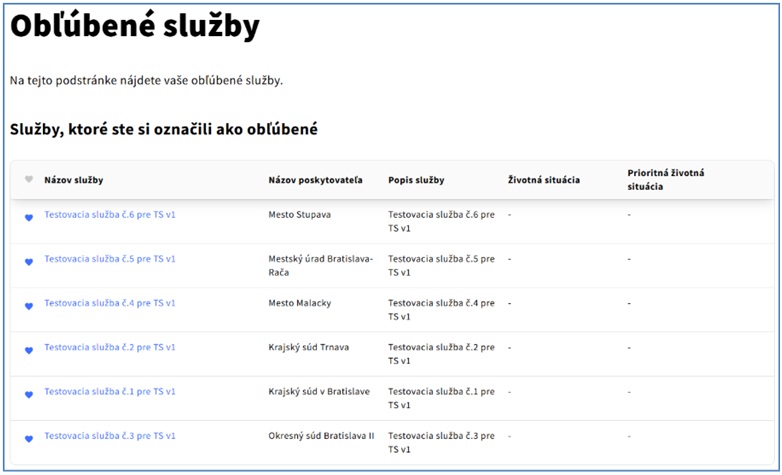Image resolution: width=782 pixels, height=475 pixels.
Task: Open Testovacia služba č.6 pre TS v1 link
Action: [110, 215]
